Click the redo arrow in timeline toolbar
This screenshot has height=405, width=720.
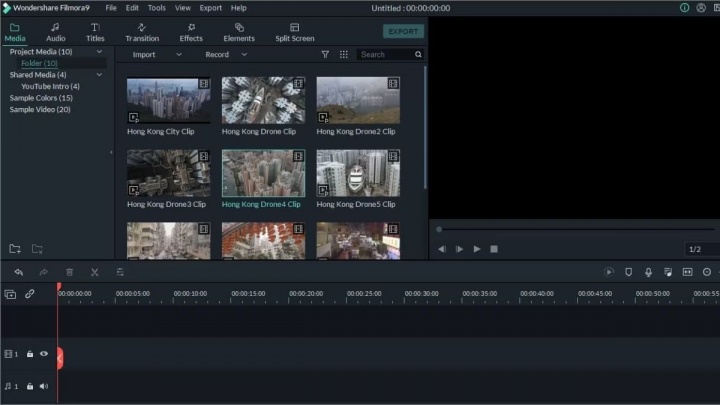coord(44,272)
